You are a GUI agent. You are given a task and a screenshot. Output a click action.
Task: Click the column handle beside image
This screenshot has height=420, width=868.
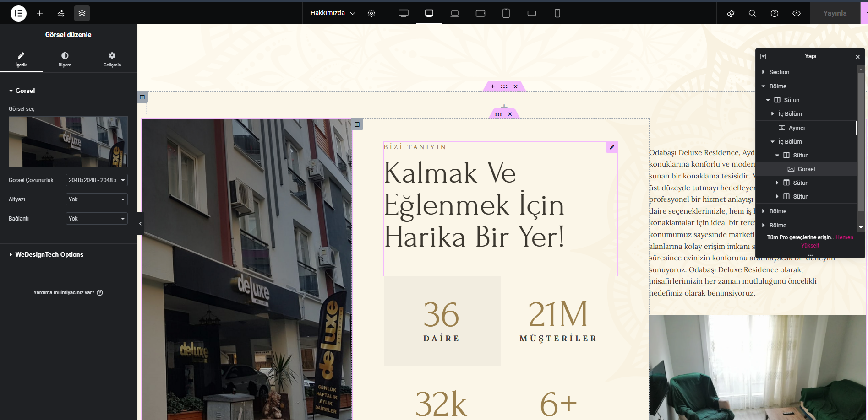click(357, 124)
